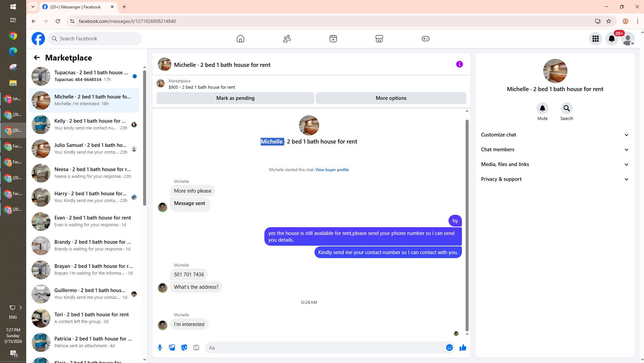Open the Friends icon in top nav
Image resolution: width=644 pixels, height=363 pixels.
(287, 39)
